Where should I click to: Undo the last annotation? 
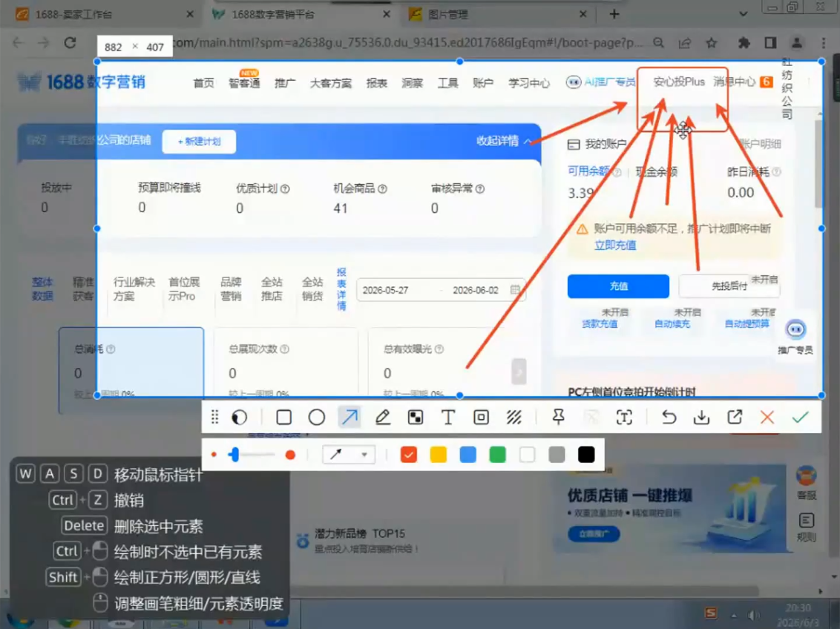pyautogui.click(x=669, y=417)
